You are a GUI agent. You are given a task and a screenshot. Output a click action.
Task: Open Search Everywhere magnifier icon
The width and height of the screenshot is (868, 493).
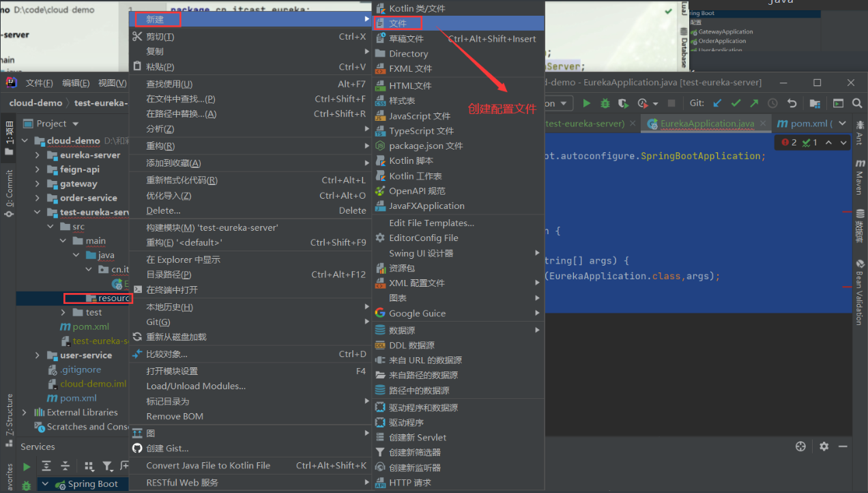pyautogui.click(x=857, y=103)
